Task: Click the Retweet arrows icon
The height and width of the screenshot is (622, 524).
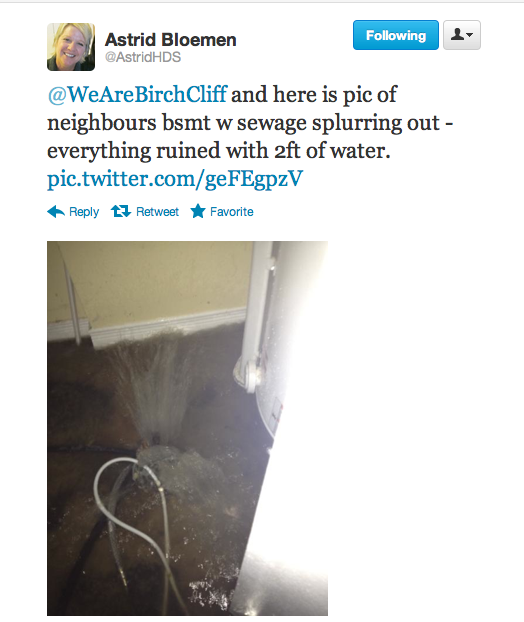Action: coord(121,211)
